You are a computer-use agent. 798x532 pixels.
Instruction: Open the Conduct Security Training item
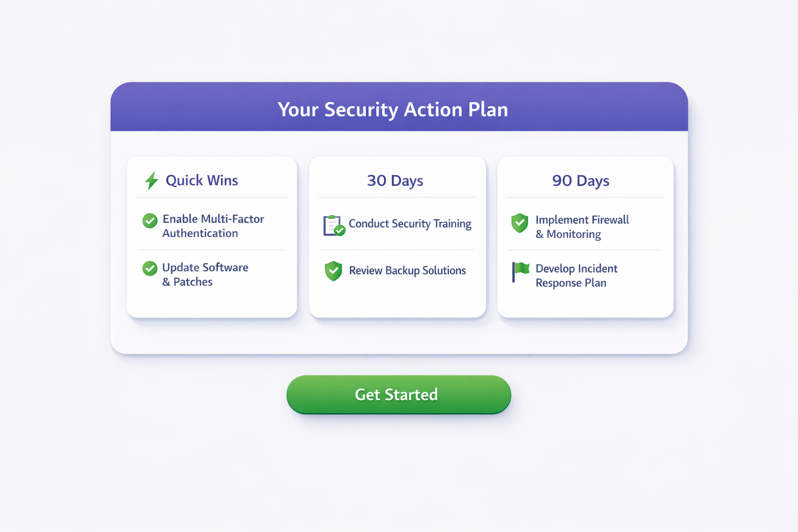pyautogui.click(x=410, y=224)
